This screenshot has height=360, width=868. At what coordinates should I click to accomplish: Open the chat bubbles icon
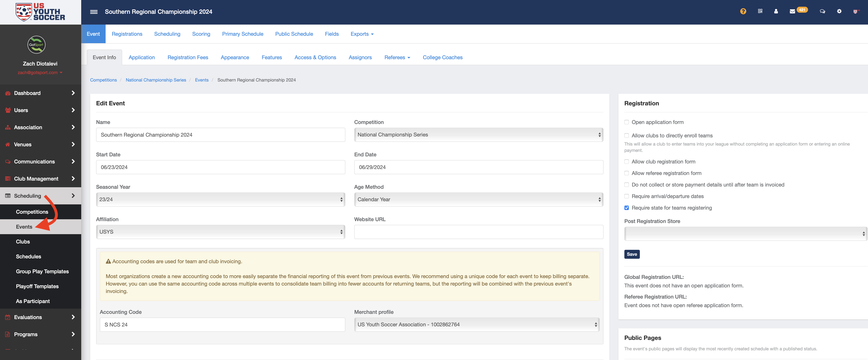click(822, 12)
